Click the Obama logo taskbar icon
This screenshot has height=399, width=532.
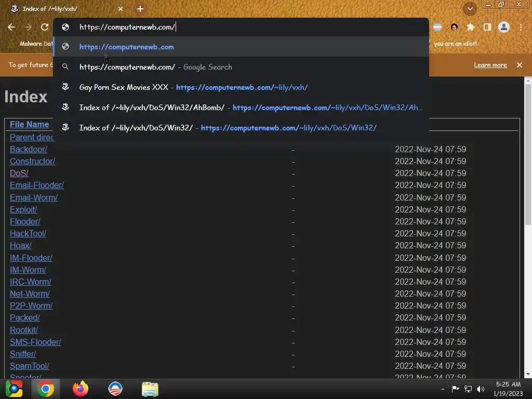click(115, 389)
